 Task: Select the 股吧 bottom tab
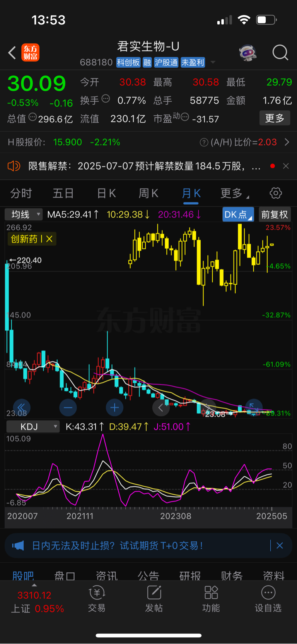[x=23, y=575]
